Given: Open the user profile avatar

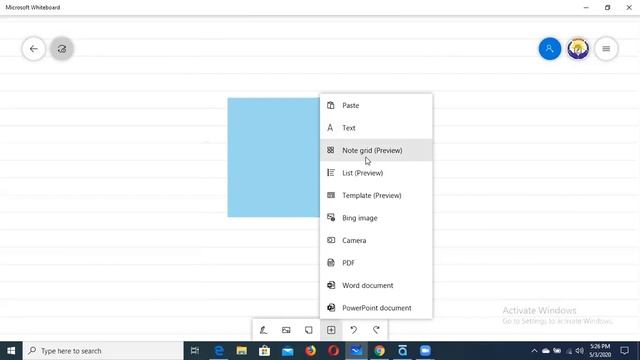Looking at the screenshot, I should pyautogui.click(x=578, y=49).
